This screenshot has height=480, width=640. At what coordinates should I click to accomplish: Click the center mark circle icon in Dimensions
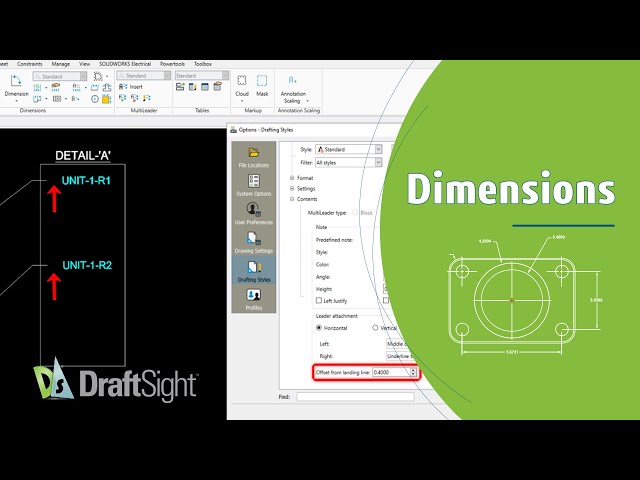point(95,99)
